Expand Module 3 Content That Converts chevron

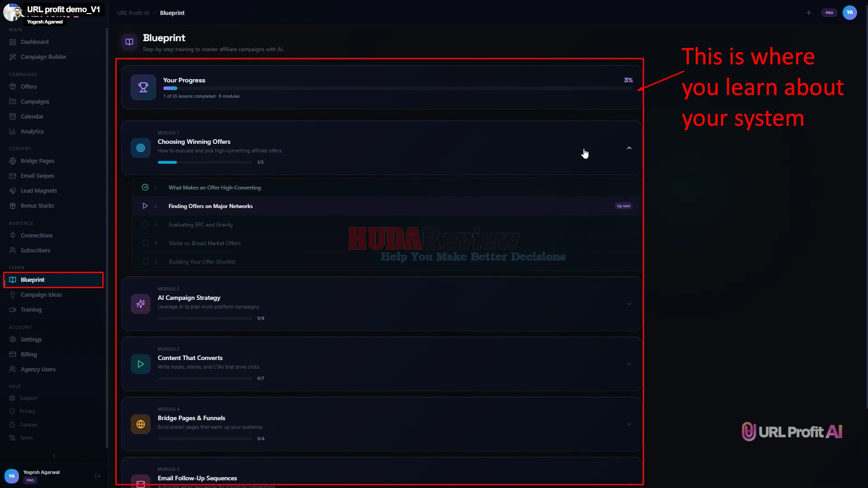[x=629, y=364]
